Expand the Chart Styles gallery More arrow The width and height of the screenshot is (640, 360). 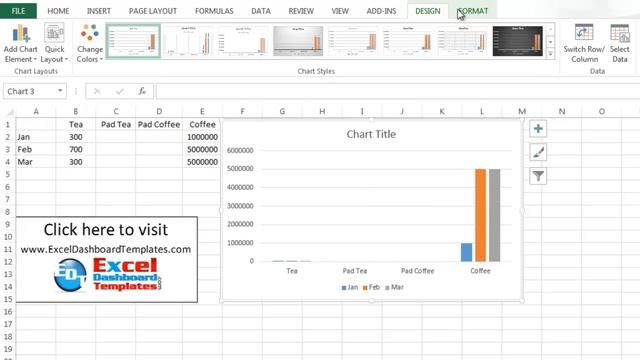coord(550,53)
